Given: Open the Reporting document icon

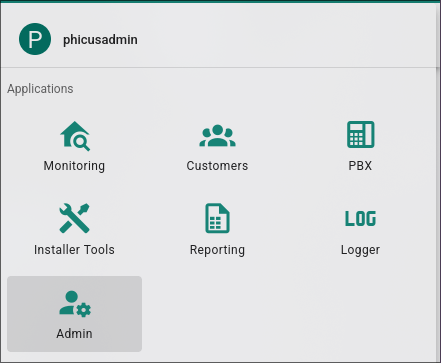Looking at the screenshot, I should tap(217, 218).
